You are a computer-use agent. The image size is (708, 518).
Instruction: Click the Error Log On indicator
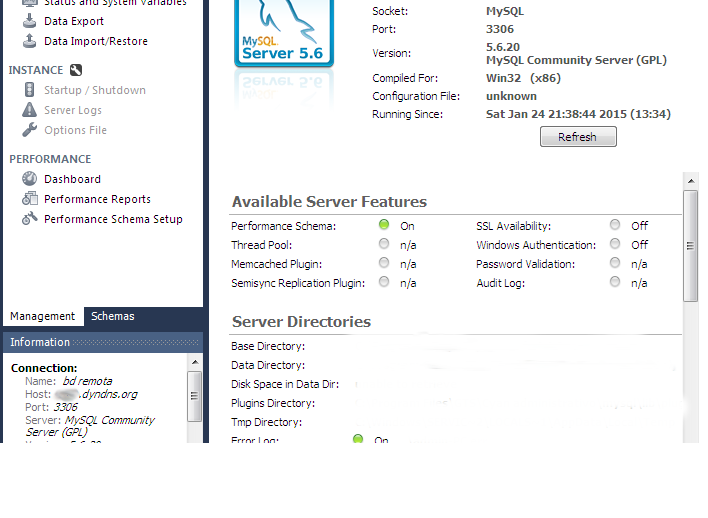358,438
